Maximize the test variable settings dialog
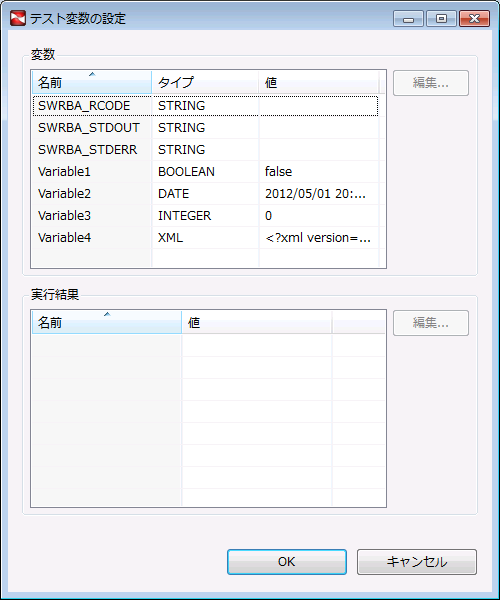The height and width of the screenshot is (600, 500). point(441,19)
